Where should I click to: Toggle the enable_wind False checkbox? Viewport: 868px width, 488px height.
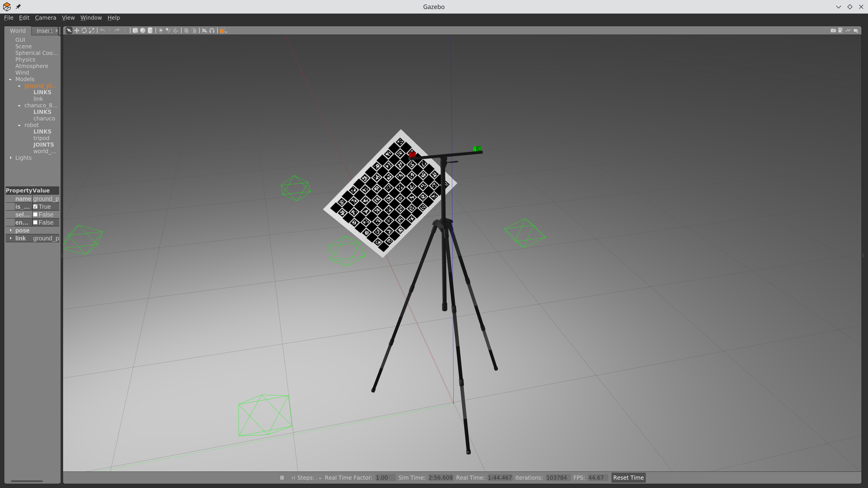point(35,223)
